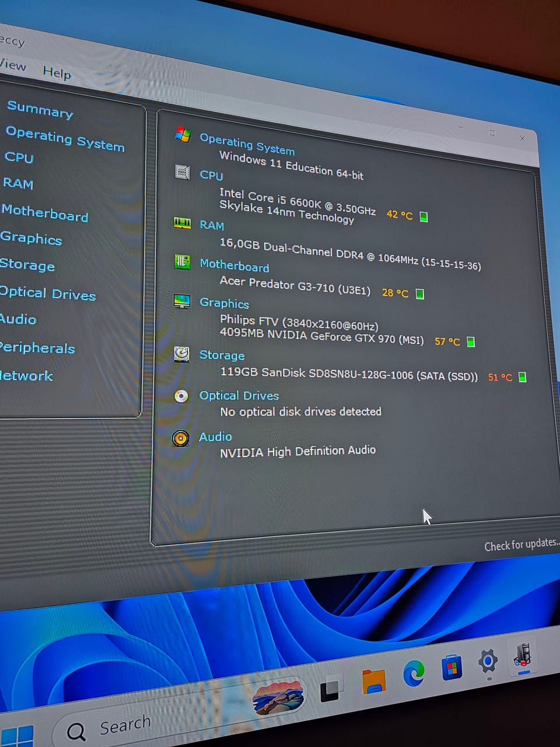Open the View menu

click(12, 64)
